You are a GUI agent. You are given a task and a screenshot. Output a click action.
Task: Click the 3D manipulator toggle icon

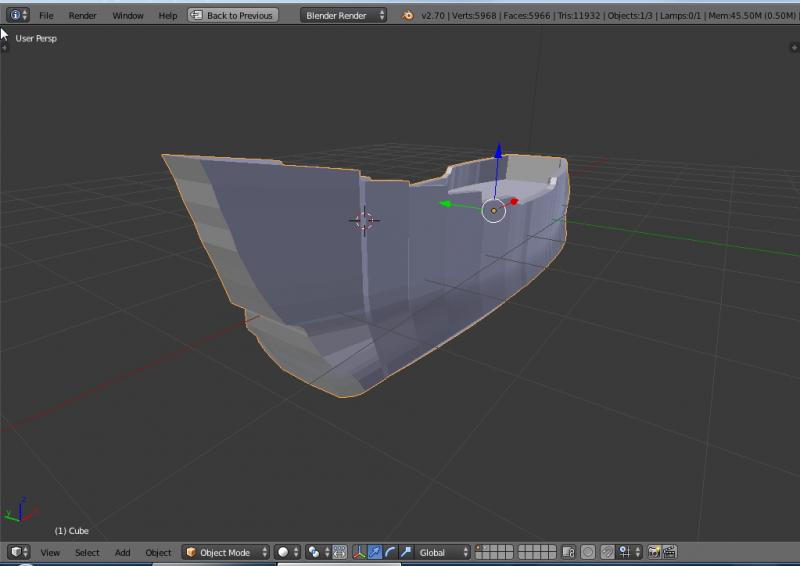[359, 552]
